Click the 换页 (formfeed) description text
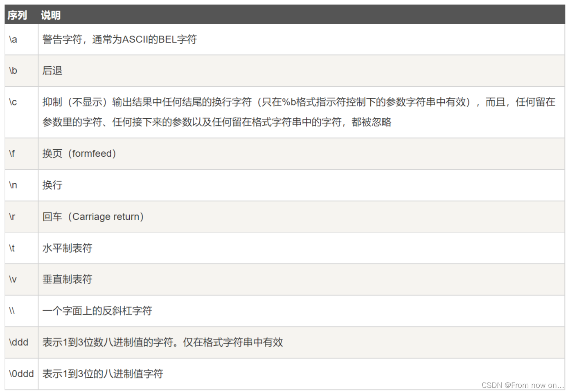This screenshot has width=570, height=392. click(79, 153)
